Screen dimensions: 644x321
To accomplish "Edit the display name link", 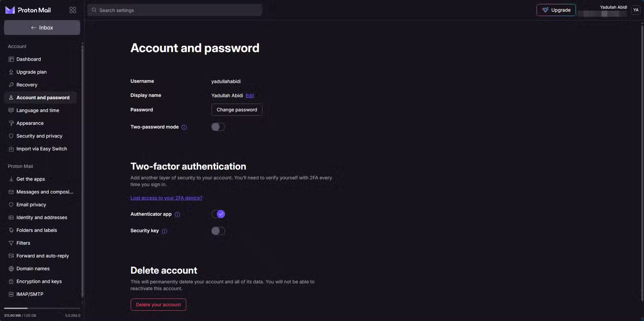I will (249, 96).
